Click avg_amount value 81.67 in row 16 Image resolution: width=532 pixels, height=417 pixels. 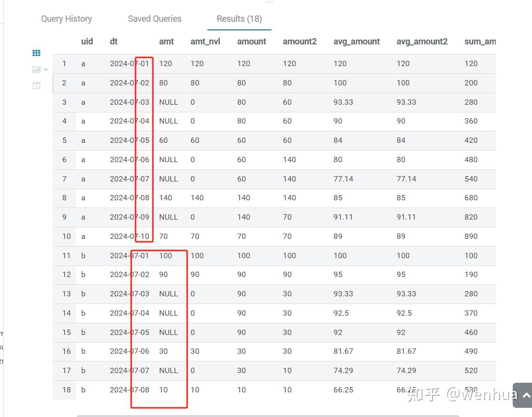pyautogui.click(x=343, y=351)
